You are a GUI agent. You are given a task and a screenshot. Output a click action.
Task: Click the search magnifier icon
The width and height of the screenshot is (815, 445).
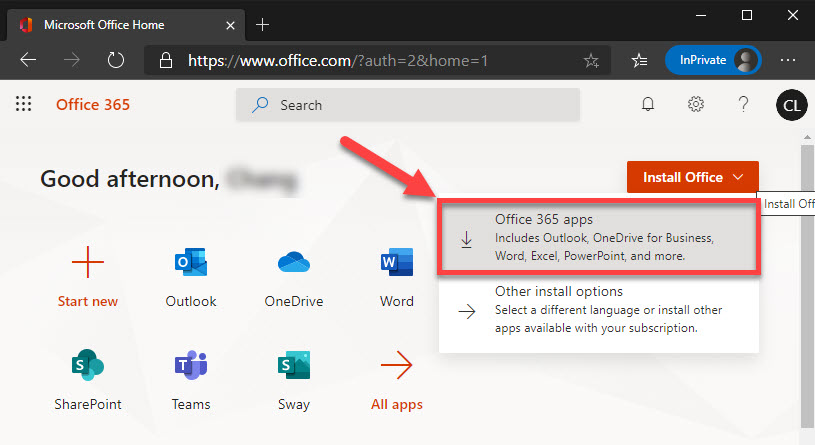[260, 105]
